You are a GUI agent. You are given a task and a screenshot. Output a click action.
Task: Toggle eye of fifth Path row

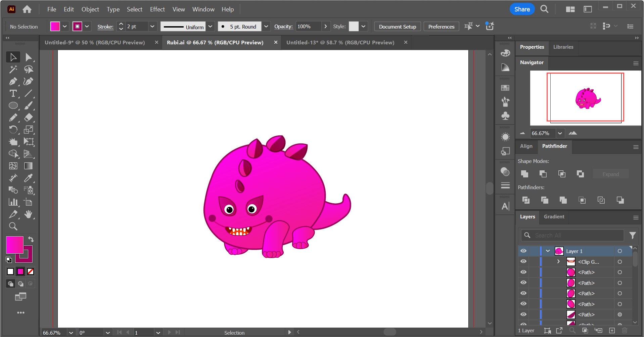click(523, 314)
